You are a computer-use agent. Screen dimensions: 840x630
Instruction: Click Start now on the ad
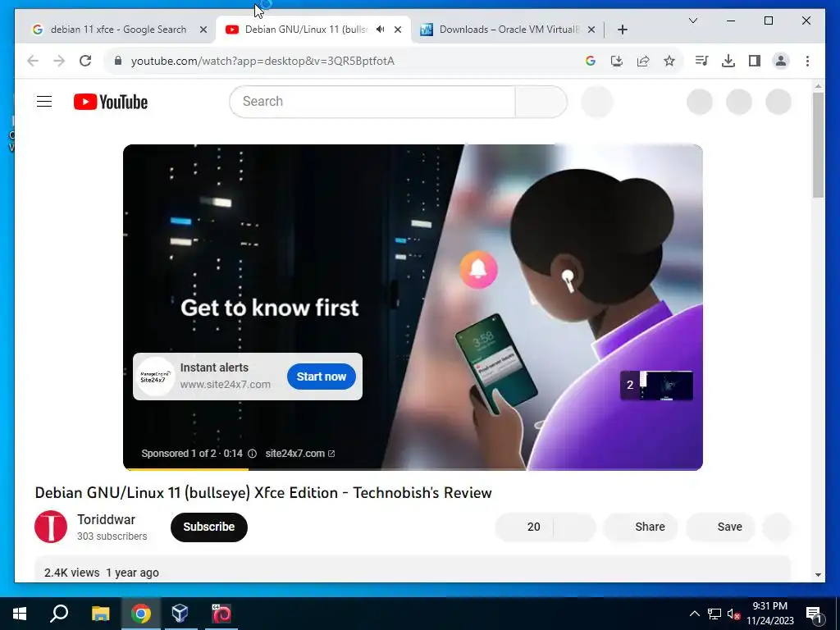pos(322,377)
